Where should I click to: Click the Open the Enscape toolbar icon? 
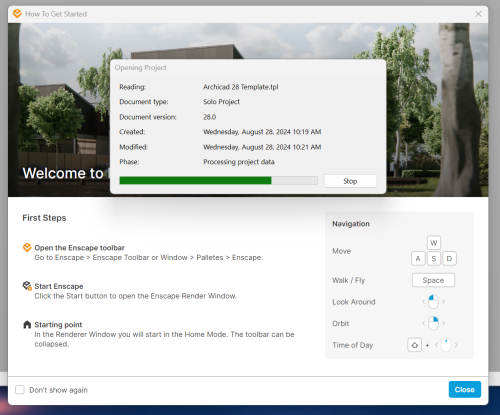click(27, 248)
